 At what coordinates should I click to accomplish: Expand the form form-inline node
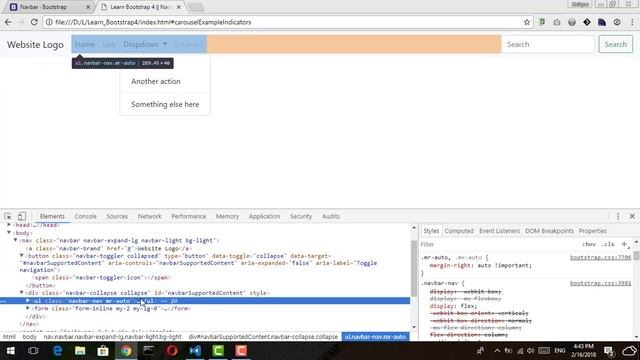[28, 309]
